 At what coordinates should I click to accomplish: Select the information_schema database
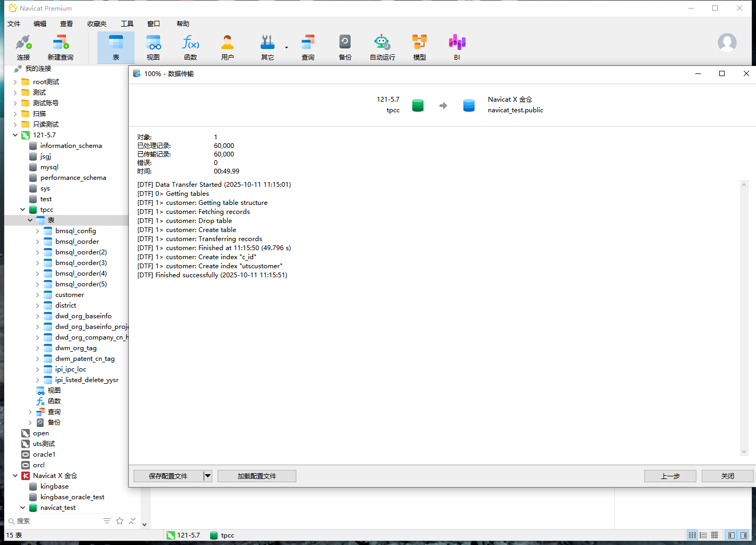tap(71, 146)
